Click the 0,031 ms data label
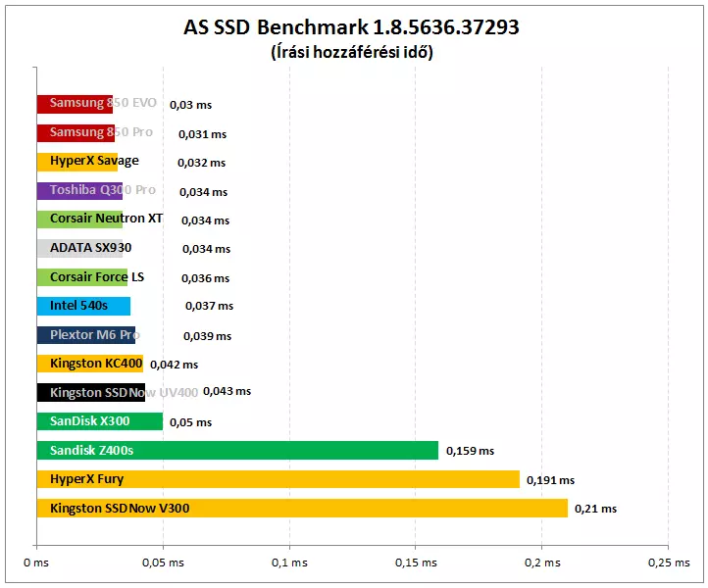 202,134
